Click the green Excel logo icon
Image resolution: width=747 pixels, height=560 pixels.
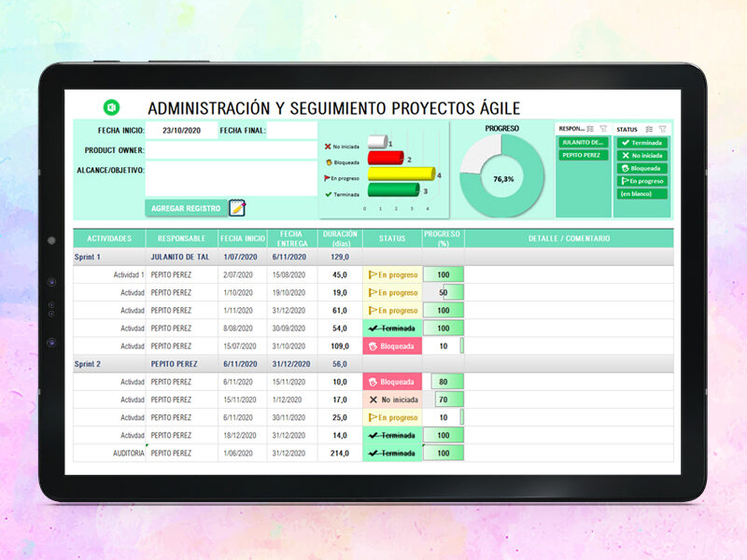[x=111, y=107]
